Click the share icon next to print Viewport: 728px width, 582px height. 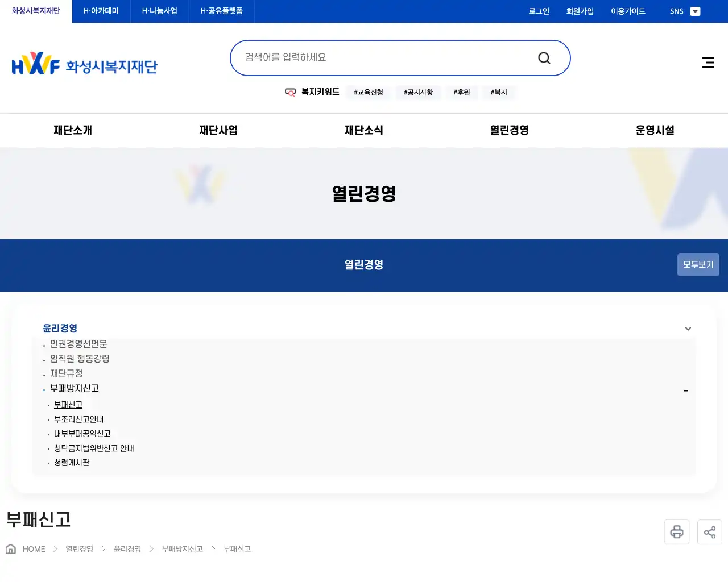tap(709, 531)
